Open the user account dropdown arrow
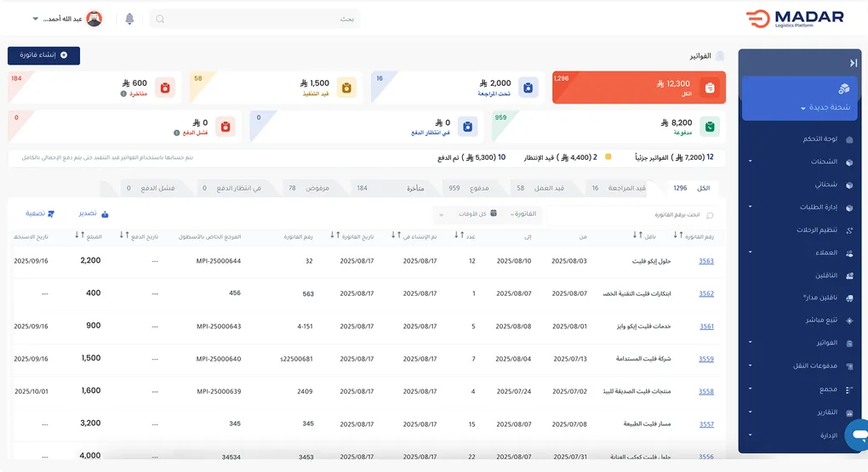 pyautogui.click(x=36, y=19)
